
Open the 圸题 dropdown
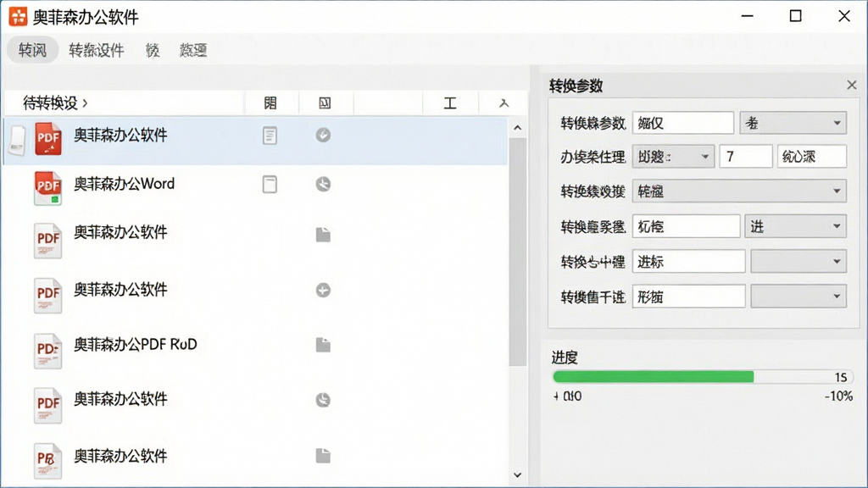[673, 157]
